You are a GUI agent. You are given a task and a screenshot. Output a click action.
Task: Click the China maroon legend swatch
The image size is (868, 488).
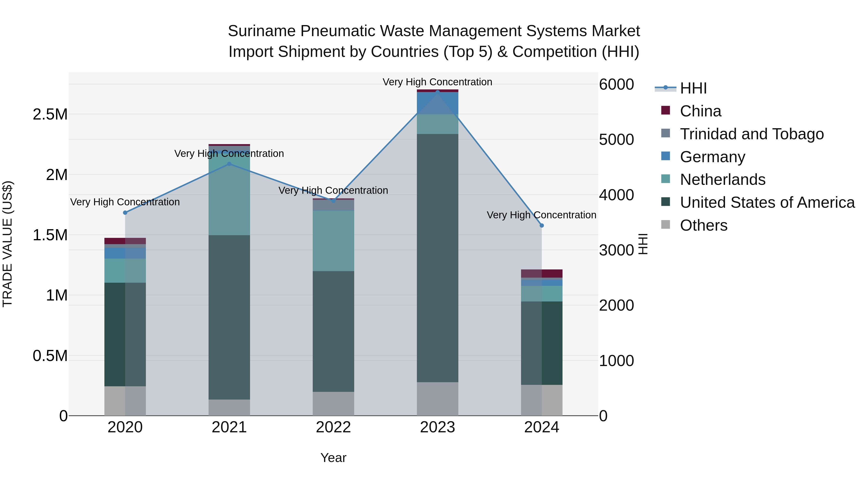665,110
